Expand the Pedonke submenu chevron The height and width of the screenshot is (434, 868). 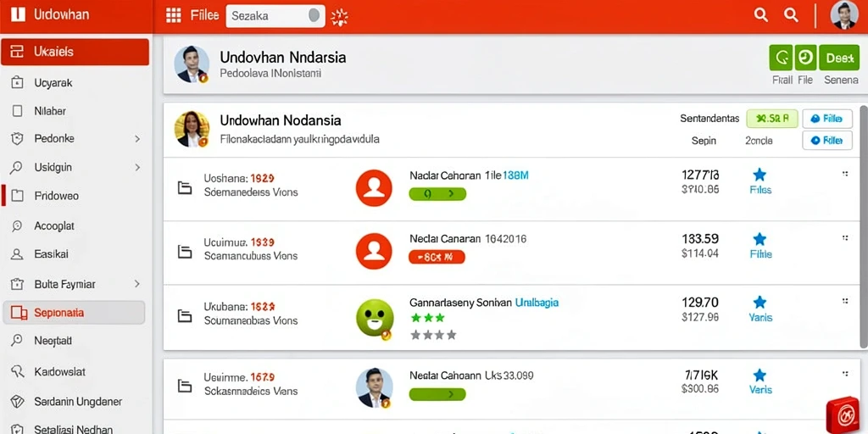pyautogui.click(x=137, y=139)
